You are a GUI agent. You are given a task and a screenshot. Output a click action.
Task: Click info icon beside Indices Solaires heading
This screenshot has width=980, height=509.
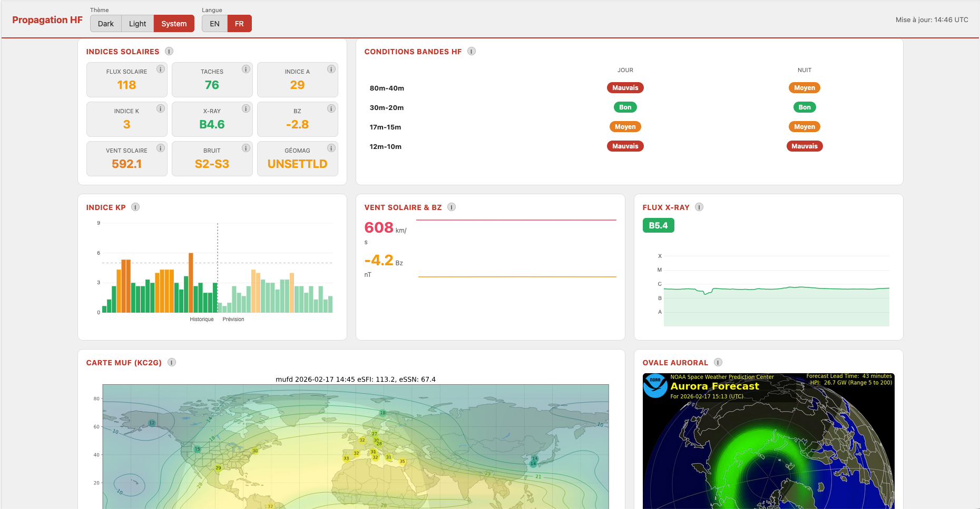pyautogui.click(x=169, y=51)
